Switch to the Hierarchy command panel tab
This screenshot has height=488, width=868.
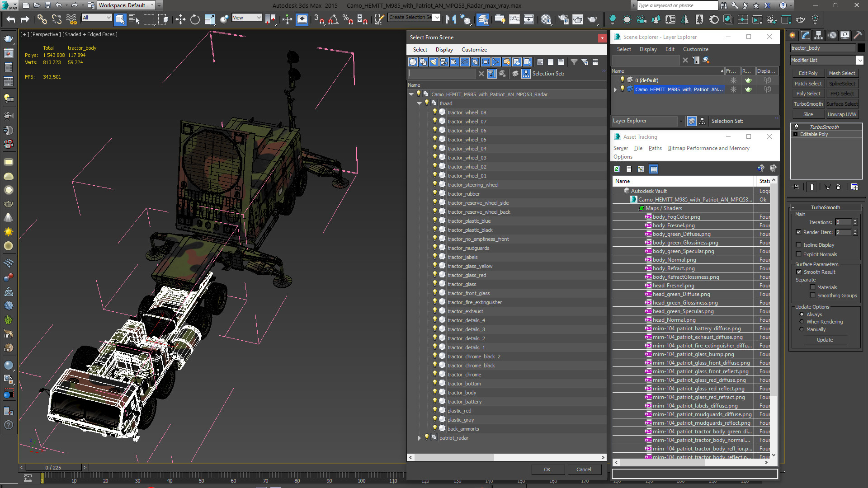point(818,35)
